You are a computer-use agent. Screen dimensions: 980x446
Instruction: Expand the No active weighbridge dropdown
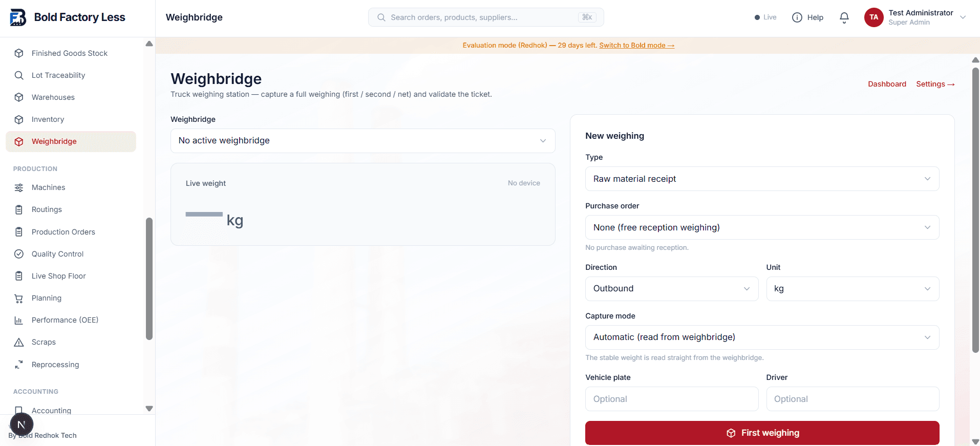[x=363, y=141]
